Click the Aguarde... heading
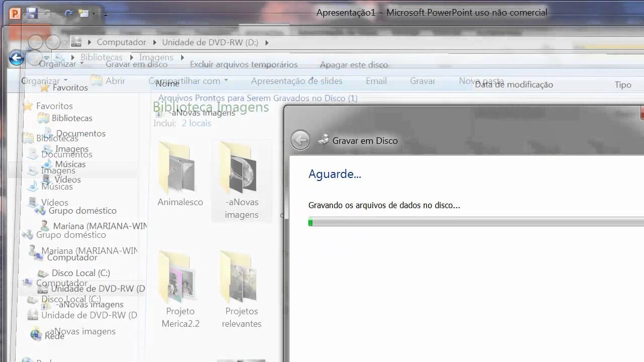The image size is (644, 362). click(x=335, y=174)
